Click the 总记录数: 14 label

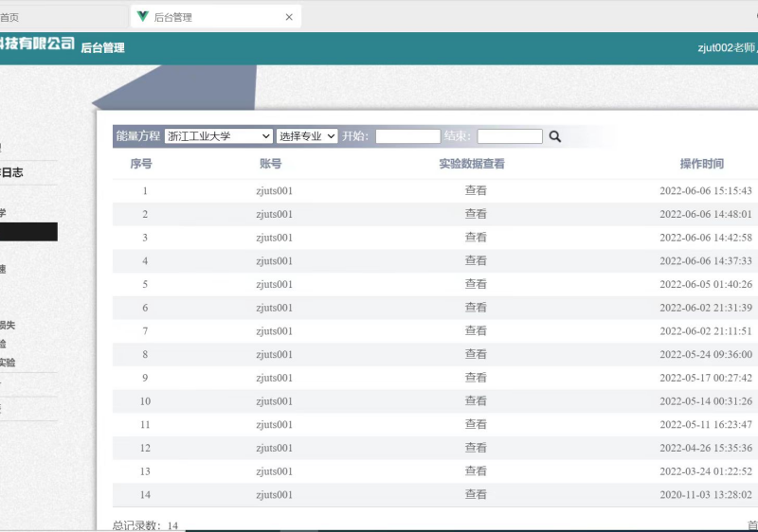(x=146, y=525)
